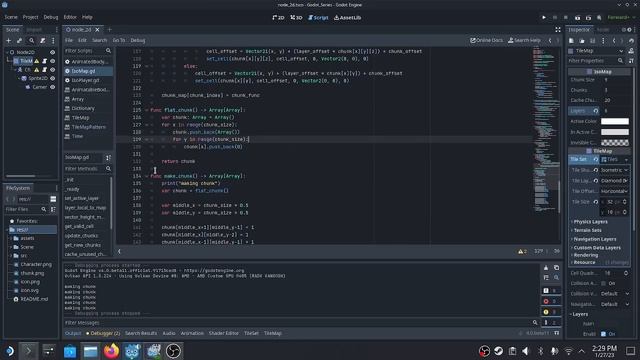Toggle the error messages filter in output
The image size is (640, 360).
tap(550, 301)
